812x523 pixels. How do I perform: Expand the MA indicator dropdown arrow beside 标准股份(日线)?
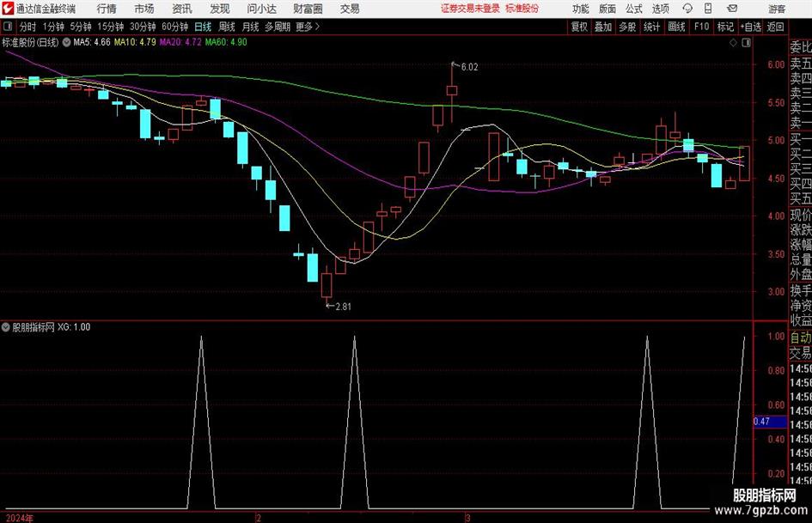(x=66, y=42)
